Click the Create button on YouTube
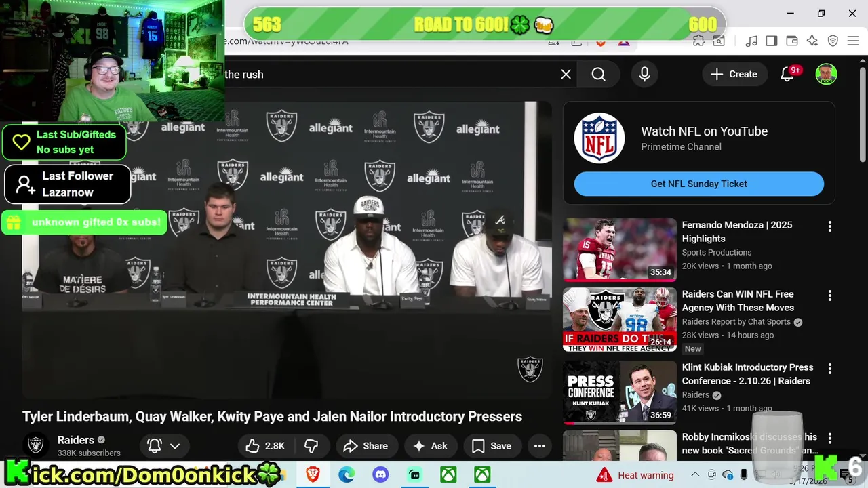The height and width of the screenshot is (488, 868). [x=734, y=75]
